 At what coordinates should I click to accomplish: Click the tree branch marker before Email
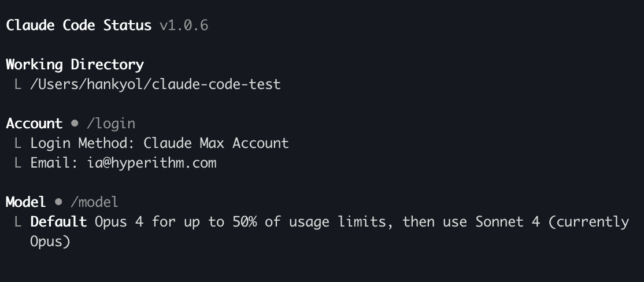(x=18, y=163)
